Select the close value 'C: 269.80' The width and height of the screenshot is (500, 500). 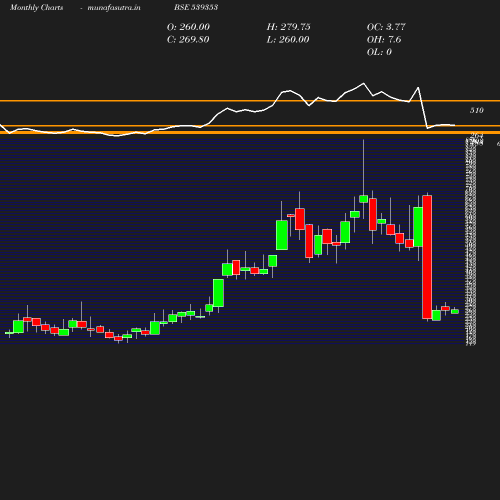coord(188,40)
